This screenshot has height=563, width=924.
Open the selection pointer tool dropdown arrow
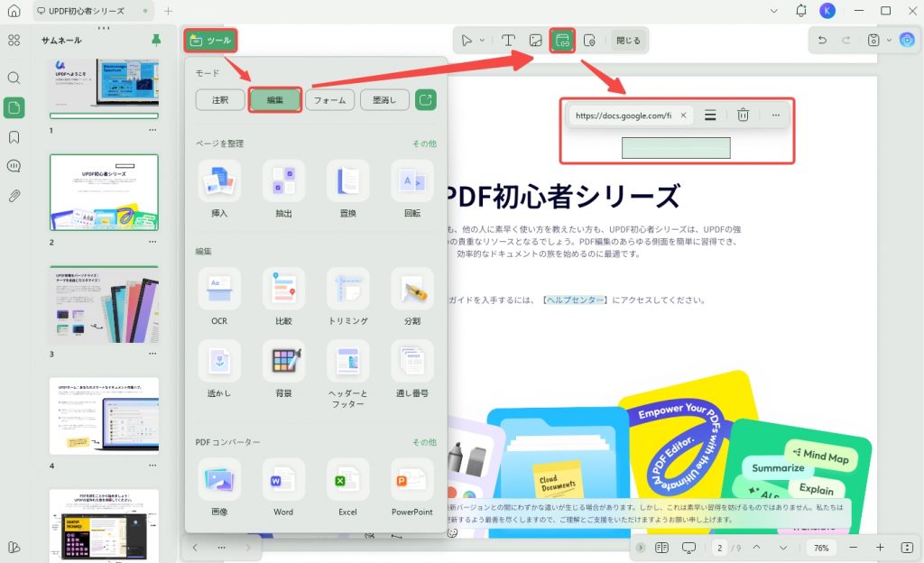coord(482,40)
